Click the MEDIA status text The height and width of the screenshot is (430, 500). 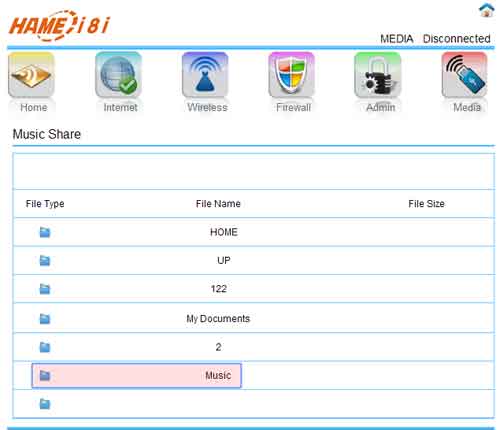pyautogui.click(x=397, y=39)
